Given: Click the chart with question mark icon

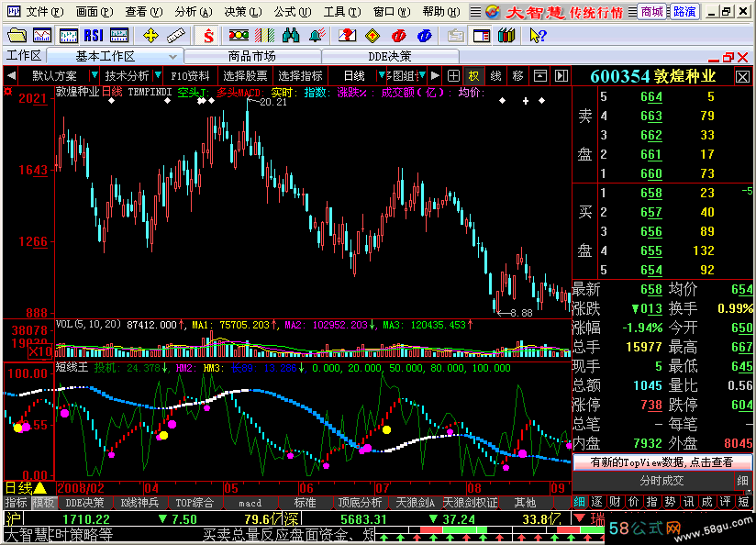Looking at the screenshot, I should pos(347,35).
